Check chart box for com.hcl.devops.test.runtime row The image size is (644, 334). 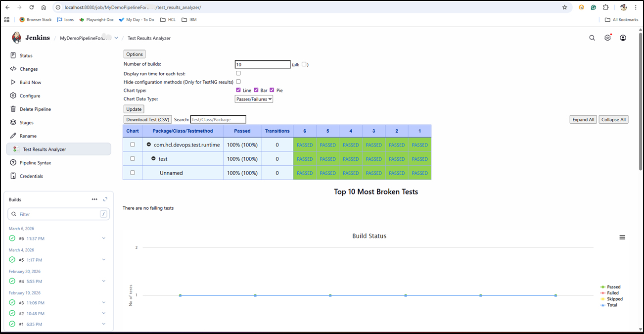132,144
